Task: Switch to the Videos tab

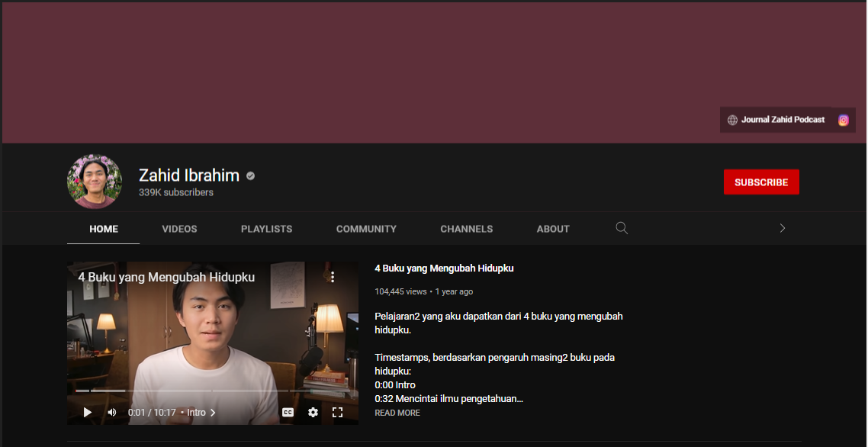Action: (179, 229)
